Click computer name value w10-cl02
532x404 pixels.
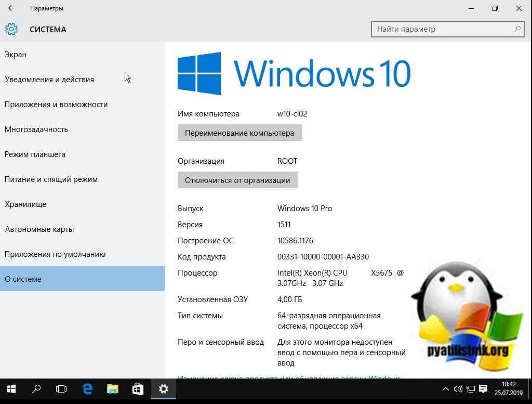292,114
